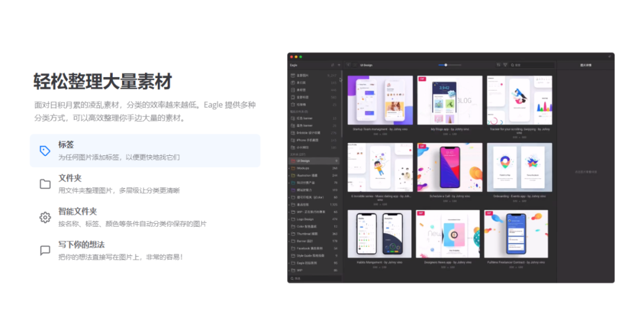The height and width of the screenshot is (311, 644).
Task: Expand the Logo Design folder arrow
Action: pos(289,219)
